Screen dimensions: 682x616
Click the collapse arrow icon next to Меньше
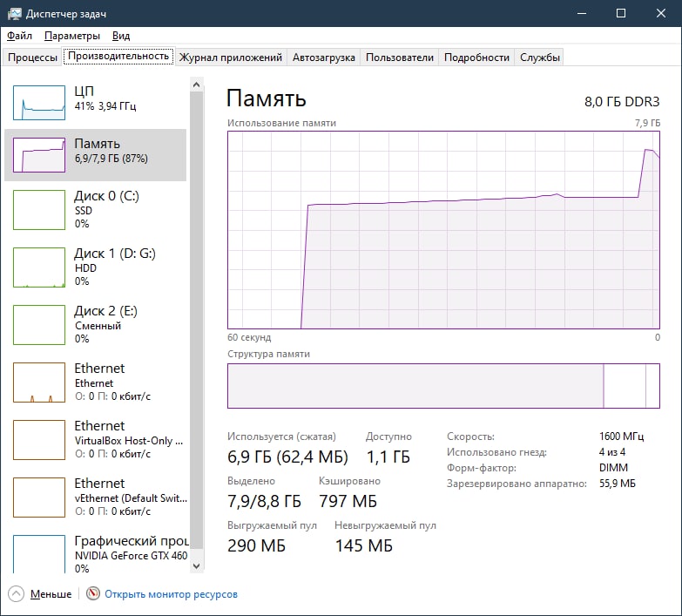pos(16,594)
